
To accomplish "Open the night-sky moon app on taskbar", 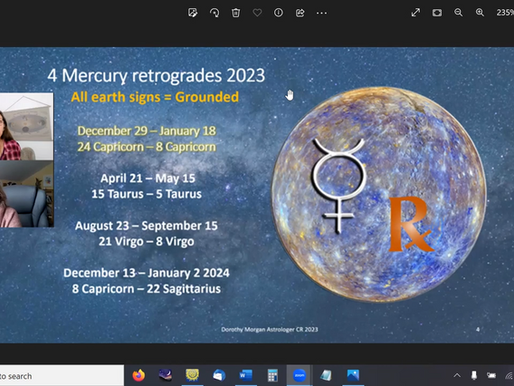I will tap(165, 375).
